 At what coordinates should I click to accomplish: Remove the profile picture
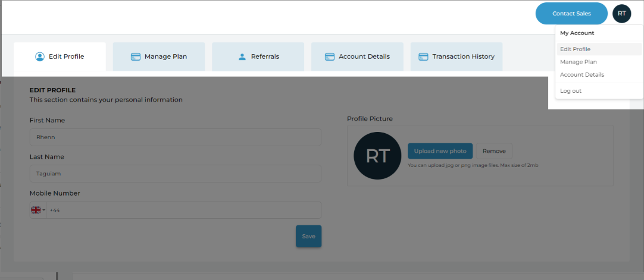pyautogui.click(x=494, y=151)
